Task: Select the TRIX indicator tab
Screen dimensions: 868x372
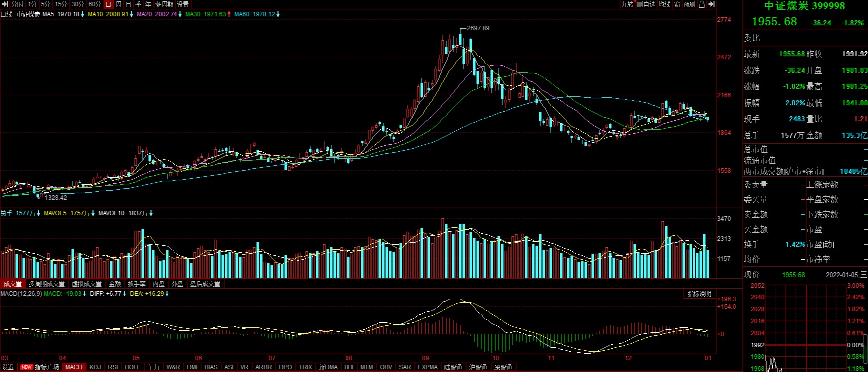Action: point(305,367)
